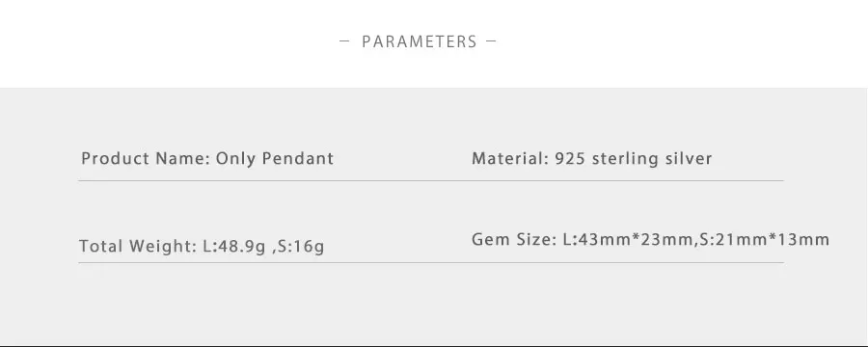Click the number 925 in Material row

coord(570,159)
